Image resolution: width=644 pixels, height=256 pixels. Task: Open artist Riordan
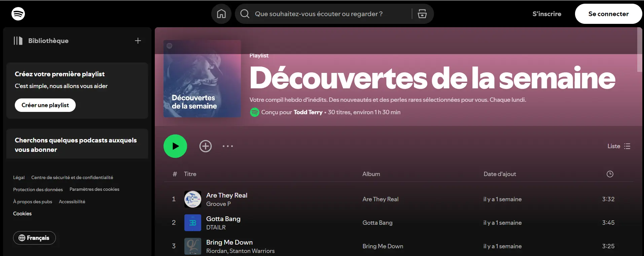pos(216,251)
